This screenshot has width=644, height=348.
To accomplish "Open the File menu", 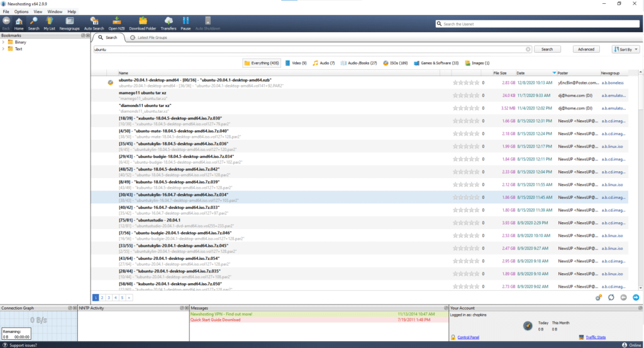I will coord(6,11).
